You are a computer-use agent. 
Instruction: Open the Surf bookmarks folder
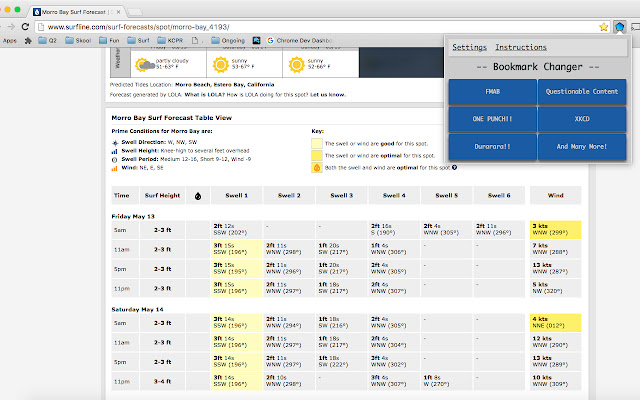pyautogui.click(x=138, y=40)
